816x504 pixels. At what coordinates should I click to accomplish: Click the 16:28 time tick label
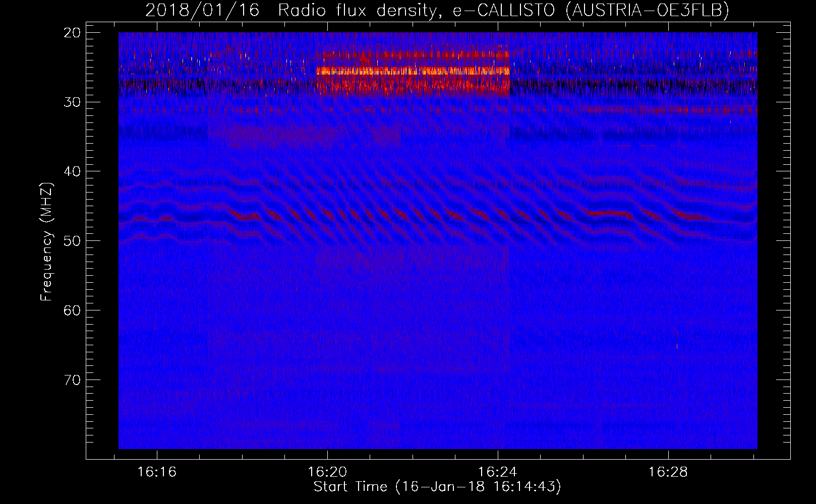point(668,472)
